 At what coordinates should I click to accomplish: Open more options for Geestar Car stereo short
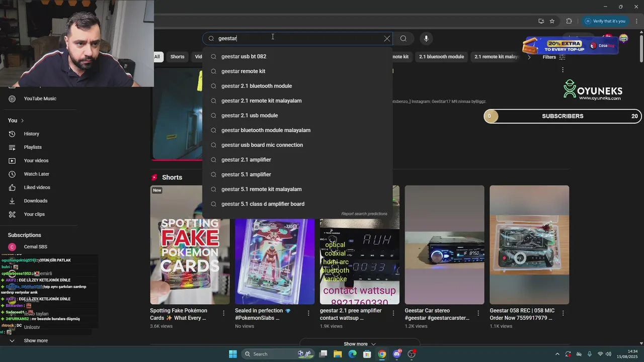478,313
